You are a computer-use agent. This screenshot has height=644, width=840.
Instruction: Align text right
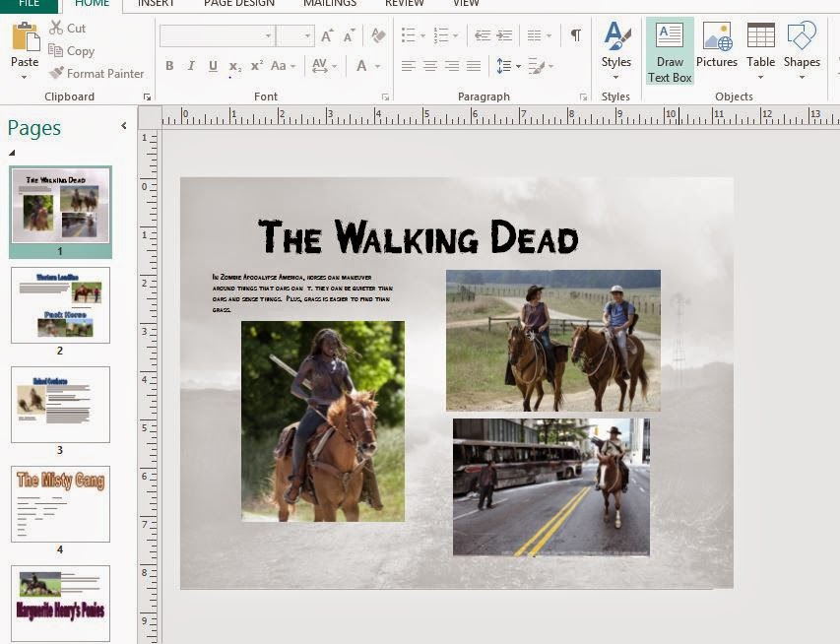(452, 66)
